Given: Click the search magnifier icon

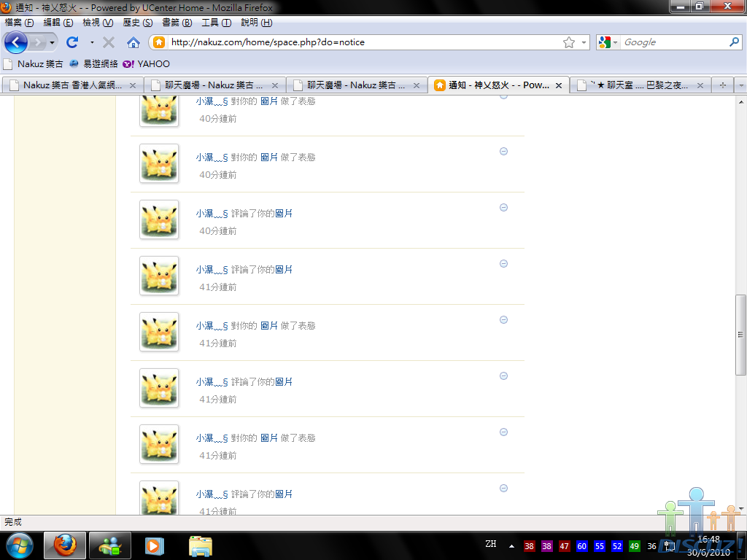Looking at the screenshot, I should point(734,42).
